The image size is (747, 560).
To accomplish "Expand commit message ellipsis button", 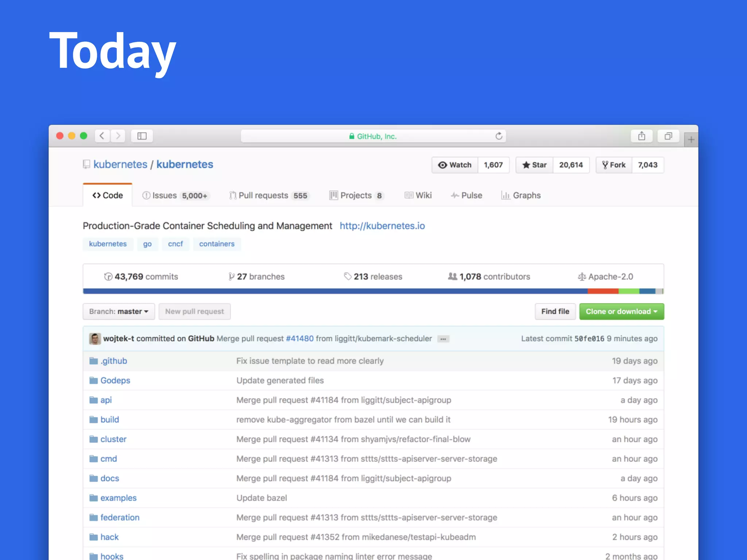I will point(443,339).
